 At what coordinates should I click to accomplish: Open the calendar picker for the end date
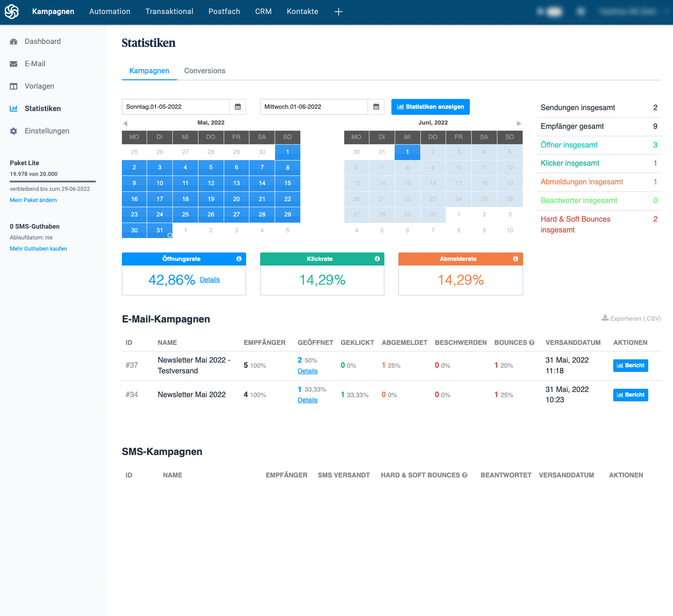tap(376, 106)
